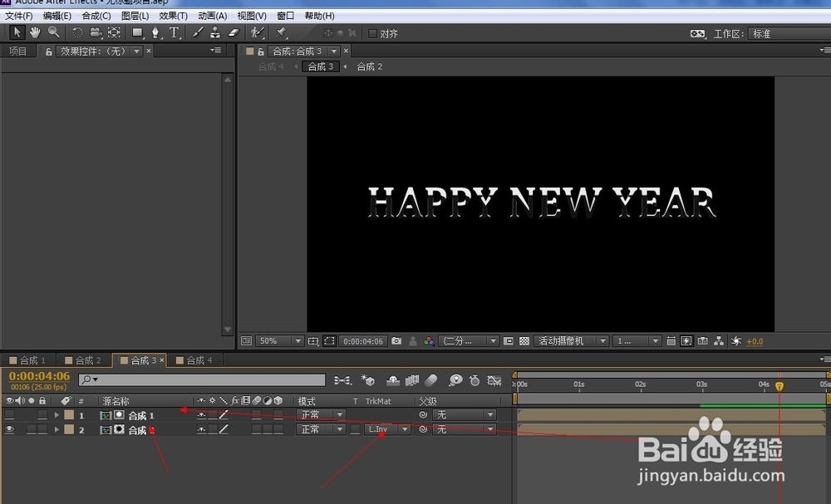Screen dimensions: 831x504
Task: Select the Eraser tool
Action: pyautogui.click(x=234, y=33)
